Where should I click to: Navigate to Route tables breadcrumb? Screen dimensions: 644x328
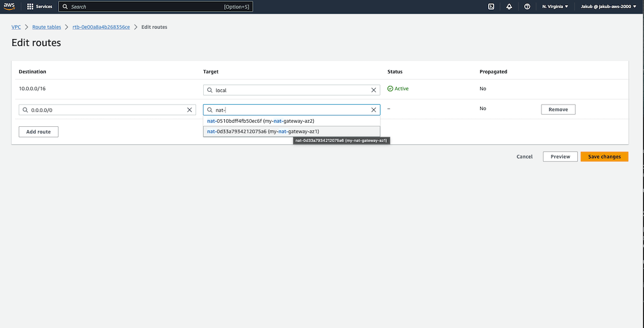click(46, 27)
